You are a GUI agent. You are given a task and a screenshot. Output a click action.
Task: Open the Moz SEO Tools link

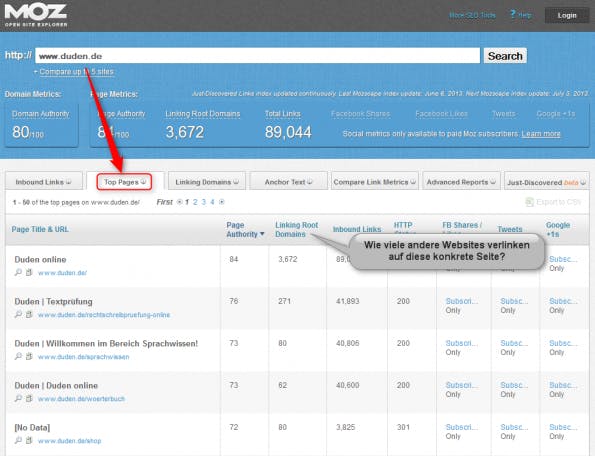(472, 15)
